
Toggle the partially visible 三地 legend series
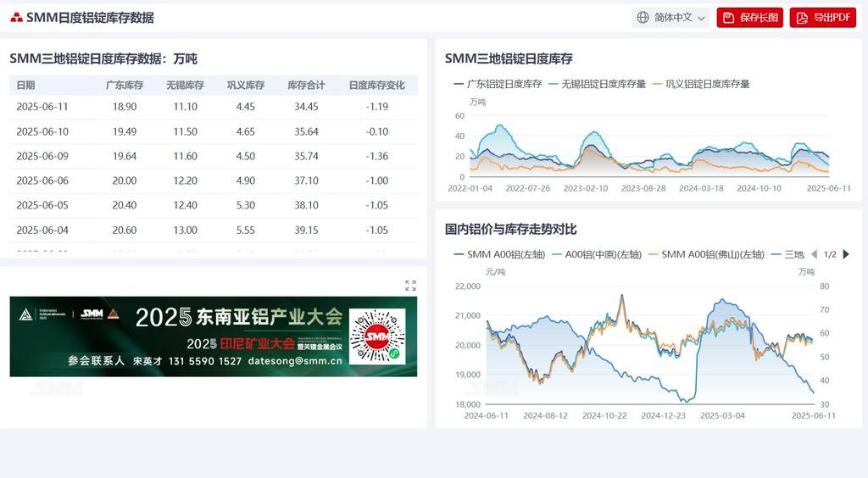click(x=787, y=254)
